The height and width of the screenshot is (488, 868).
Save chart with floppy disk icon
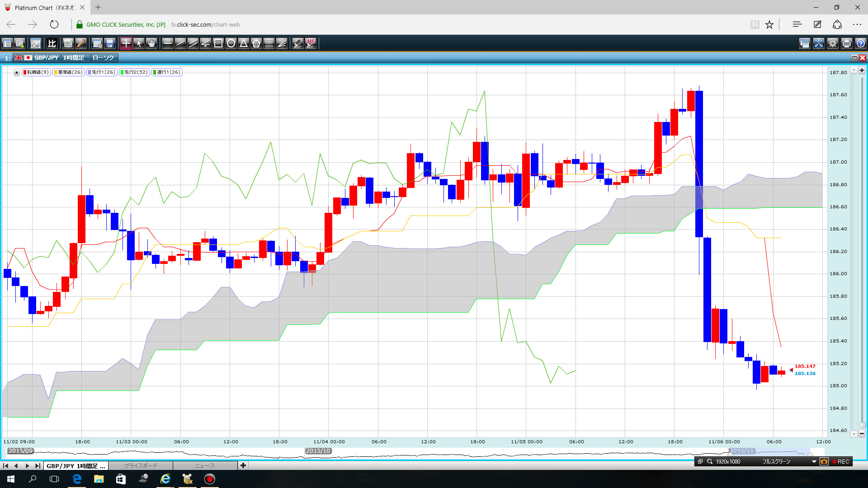[x=110, y=43]
